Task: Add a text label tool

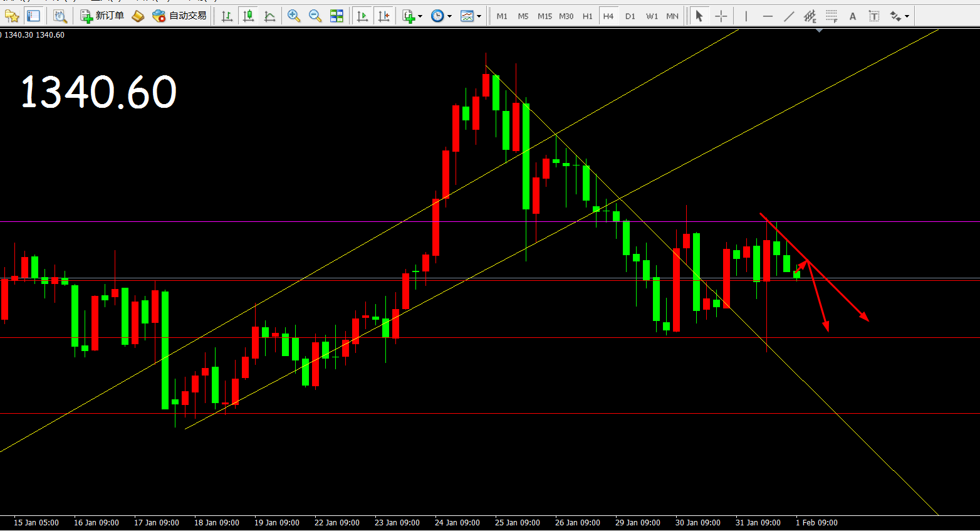Action: click(x=852, y=16)
